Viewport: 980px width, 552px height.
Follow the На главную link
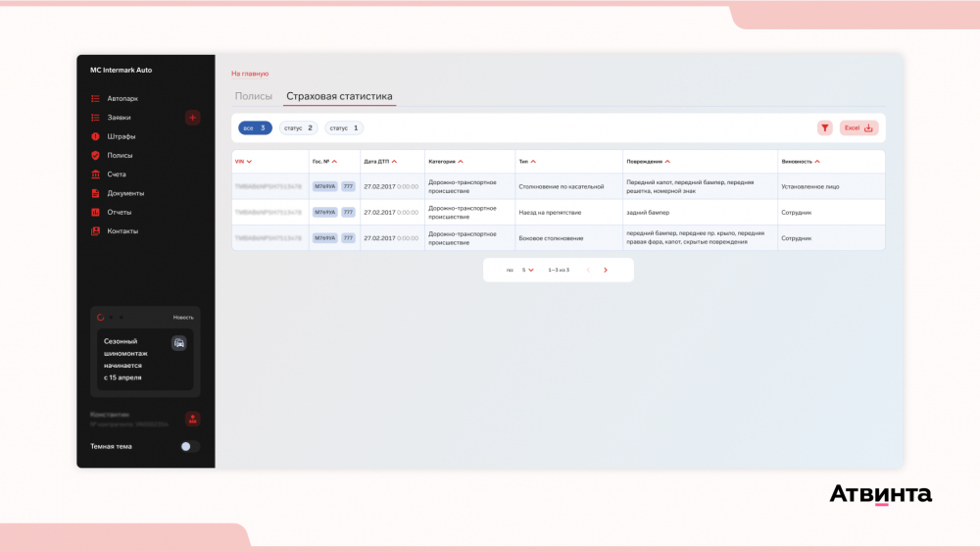250,74
